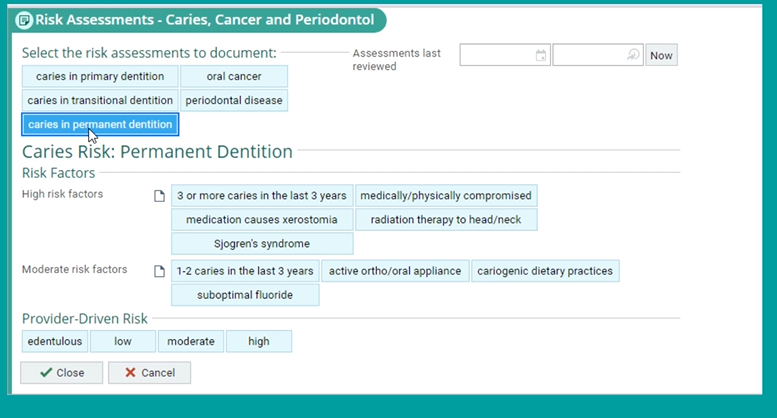The width and height of the screenshot is (777, 418).
Task: Toggle 'medication causes xerostomia' risk factor
Action: [262, 219]
